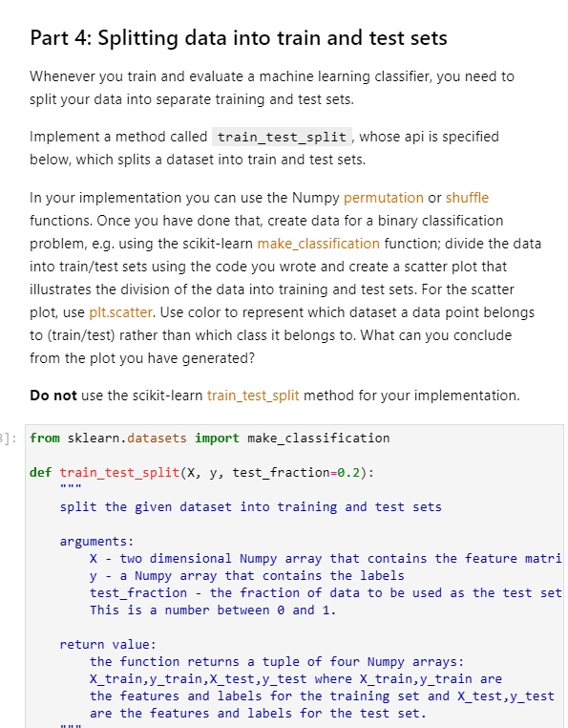Click the 'X_train,y_train,X_test,y_test where' docstring line

pyautogui.click(x=296, y=678)
